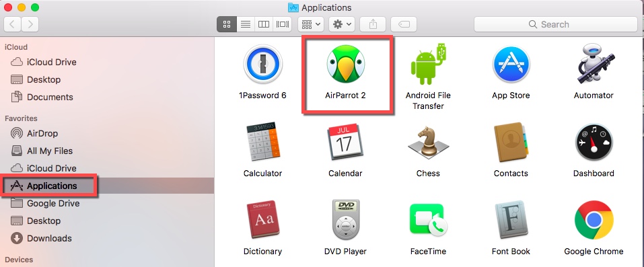The width and height of the screenshot is (644, 267).
Task: Click the Share toolbar button
Action: click(x=373, y=24)
